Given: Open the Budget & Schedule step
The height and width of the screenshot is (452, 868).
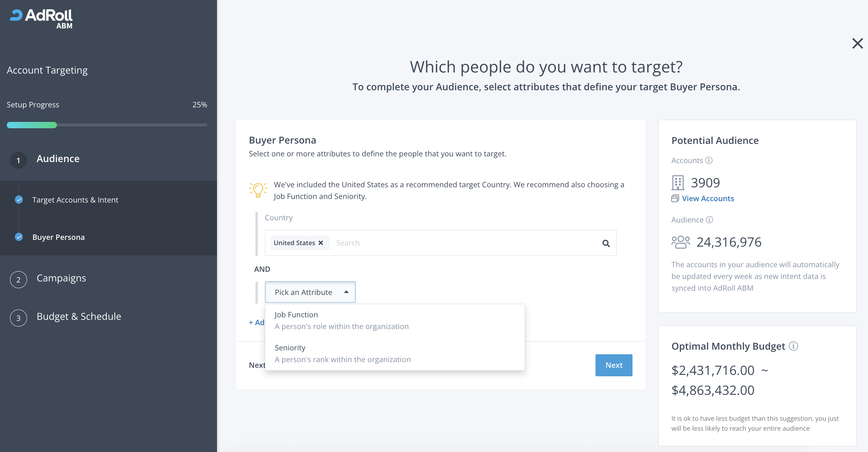Looking at the screenshot, I should tap(79, 317).
